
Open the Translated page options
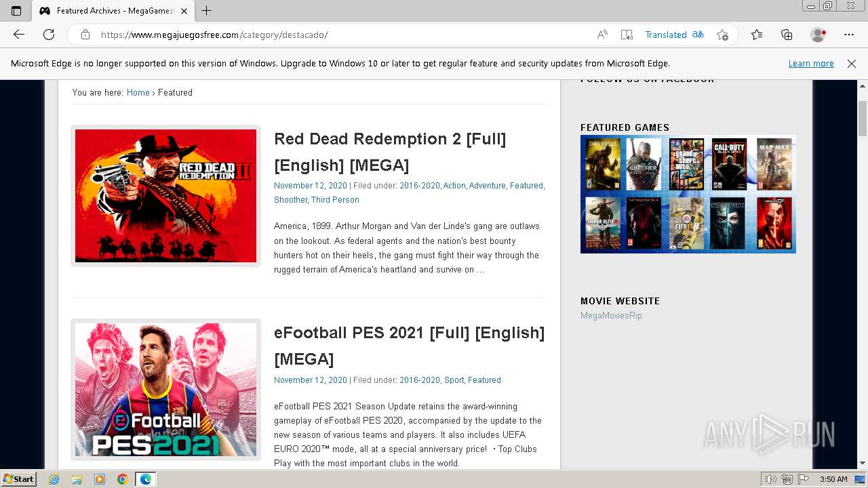coord(674,35)
